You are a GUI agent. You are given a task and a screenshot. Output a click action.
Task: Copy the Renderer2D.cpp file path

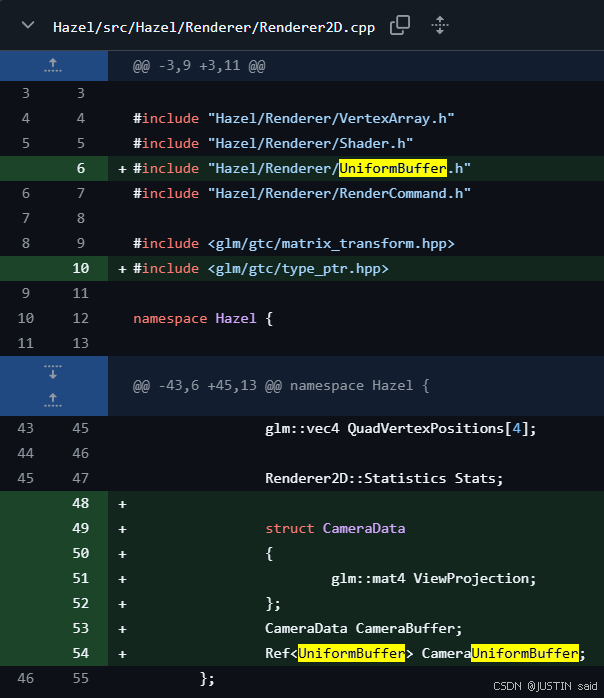(399, 26)
